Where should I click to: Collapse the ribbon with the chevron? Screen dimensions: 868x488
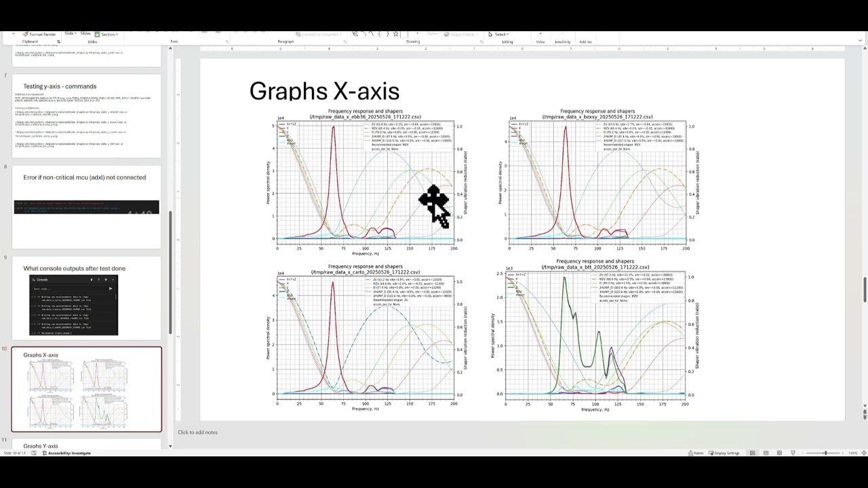tap(861, 41)
